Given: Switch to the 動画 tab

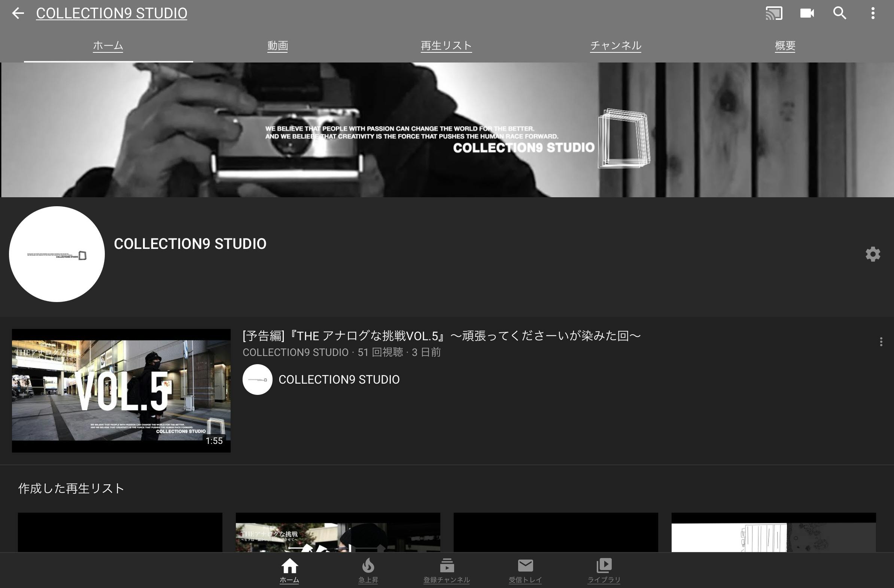Looking at the screenshot, I should (x=277, y=46).
